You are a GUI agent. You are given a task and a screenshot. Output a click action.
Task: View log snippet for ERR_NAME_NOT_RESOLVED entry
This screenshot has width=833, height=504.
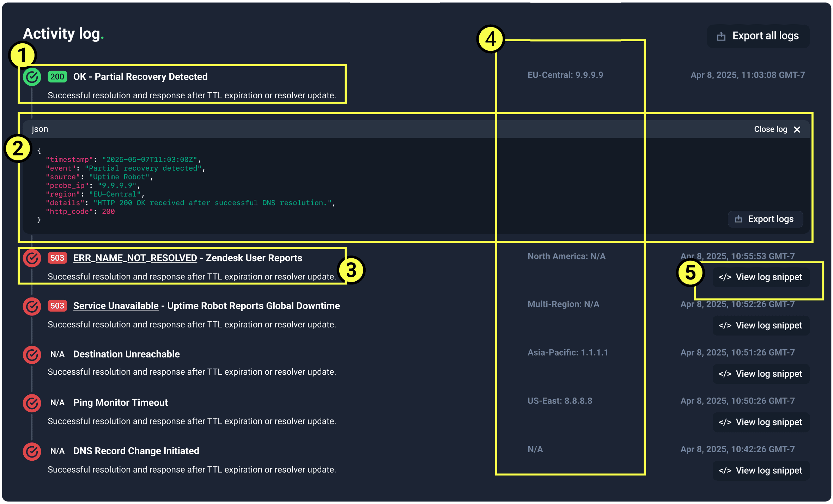click(761, 277)
